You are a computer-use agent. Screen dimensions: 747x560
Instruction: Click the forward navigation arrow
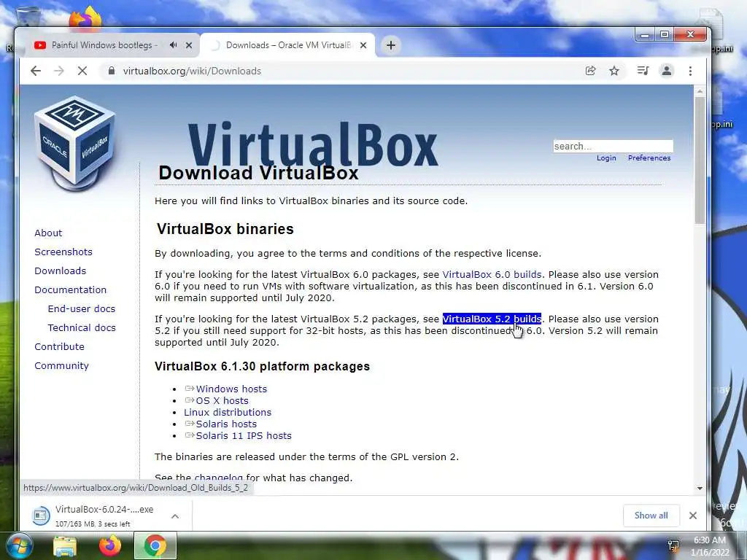[x=59, y=71]
